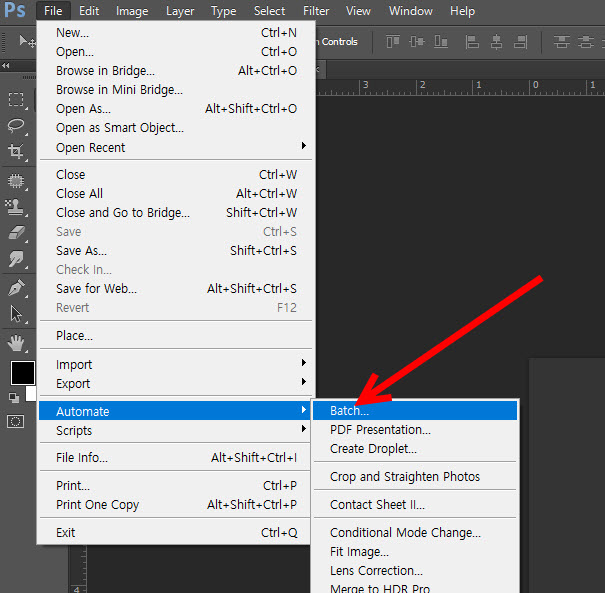This screenshot has width=605, height=593.
Task: Expand the Export submenu
Action: pyautogui.click(x=176, y=384)
